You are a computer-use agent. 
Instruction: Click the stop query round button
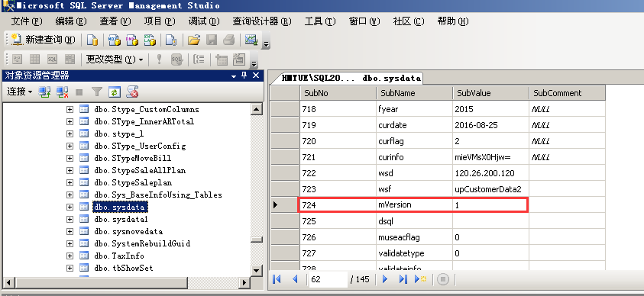(443, 279)
